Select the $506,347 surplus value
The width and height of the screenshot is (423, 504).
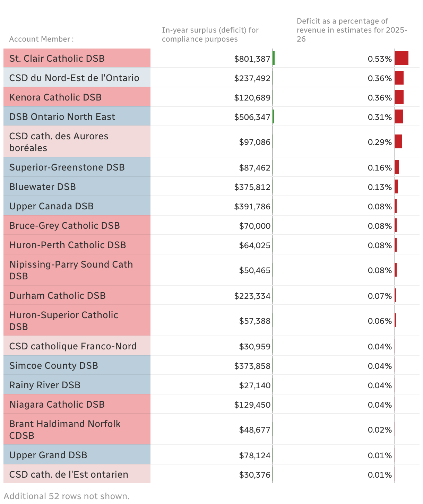click(252, 117)
